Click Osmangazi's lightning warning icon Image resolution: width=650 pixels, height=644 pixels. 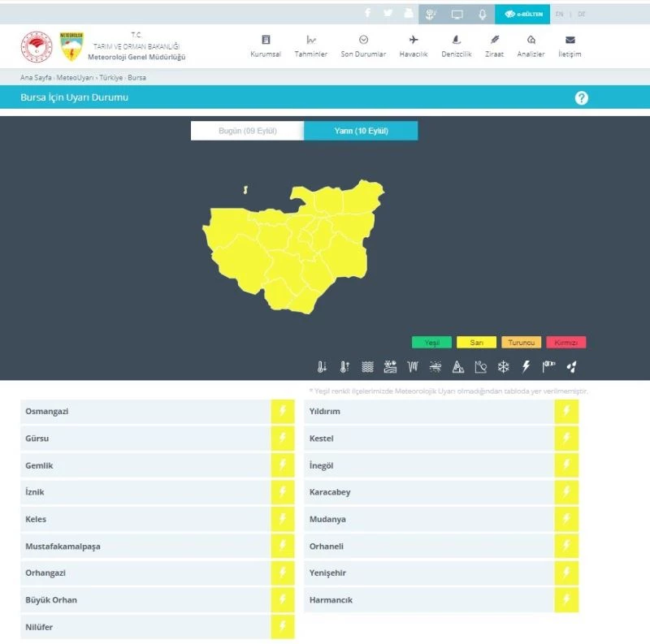(282, 412)
